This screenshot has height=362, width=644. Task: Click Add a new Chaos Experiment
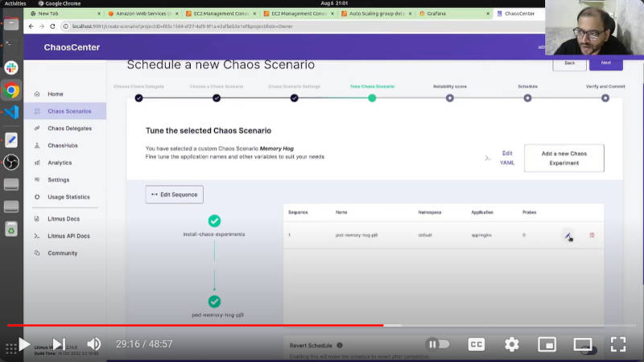coord(564,158)
